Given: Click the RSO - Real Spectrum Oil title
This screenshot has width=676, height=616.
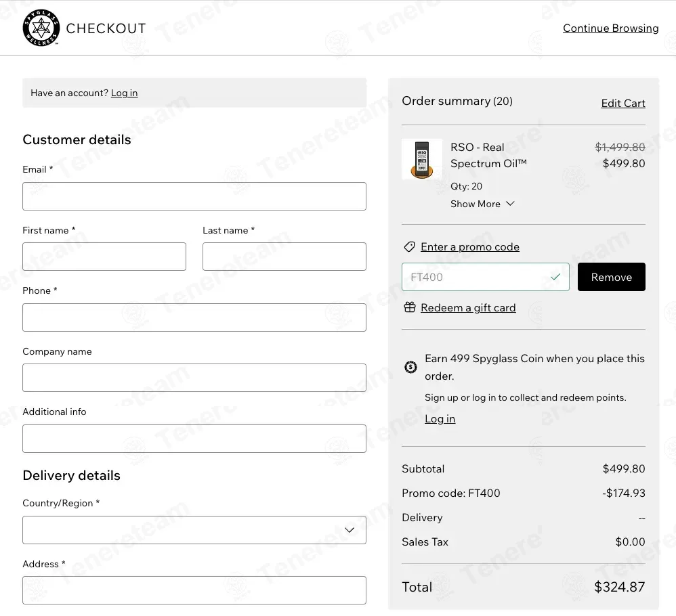Looking at the screenshot, I should click(x=488, y=156).
